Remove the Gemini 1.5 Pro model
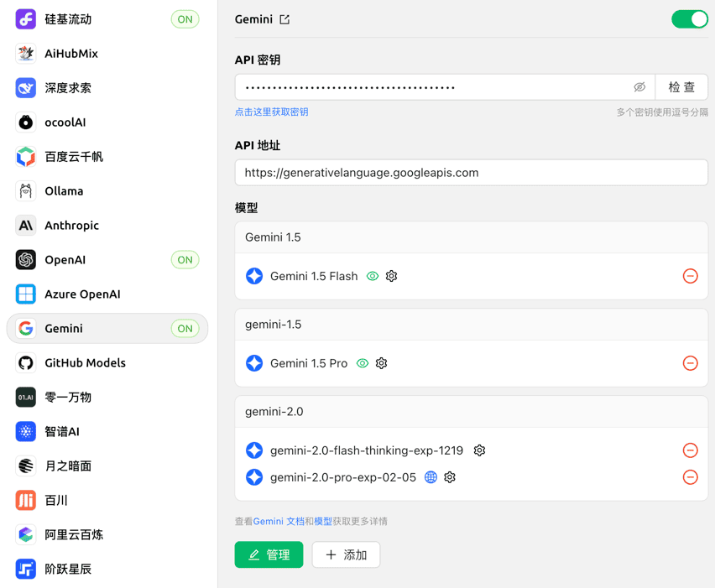Viewport: 715px width, 588px height. pyautogui.click(x=690, y=363)
